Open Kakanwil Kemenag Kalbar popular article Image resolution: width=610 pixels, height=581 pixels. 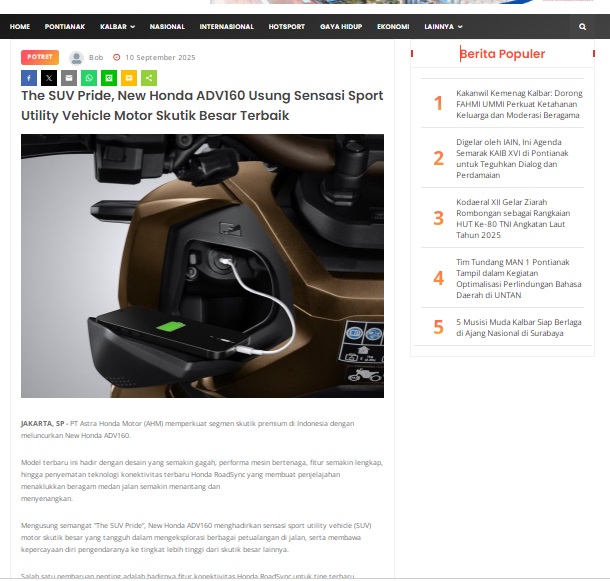click(519, 104)
